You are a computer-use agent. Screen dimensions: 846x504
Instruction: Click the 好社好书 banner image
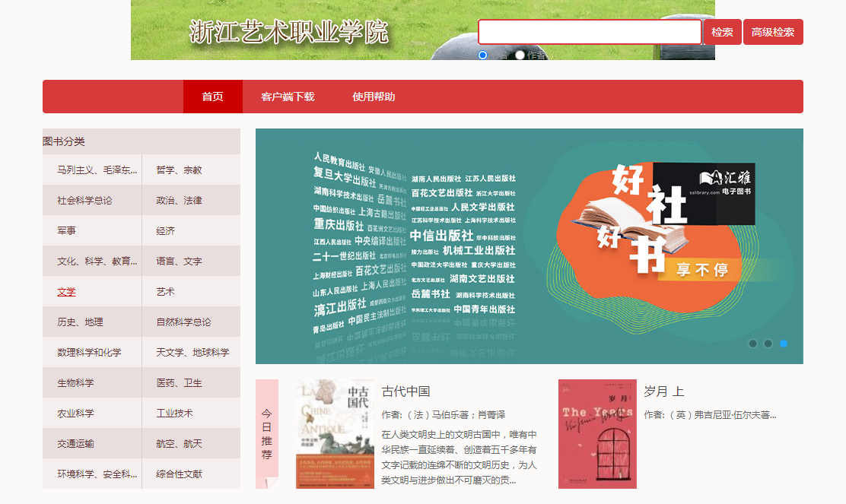tap(529, 246)
